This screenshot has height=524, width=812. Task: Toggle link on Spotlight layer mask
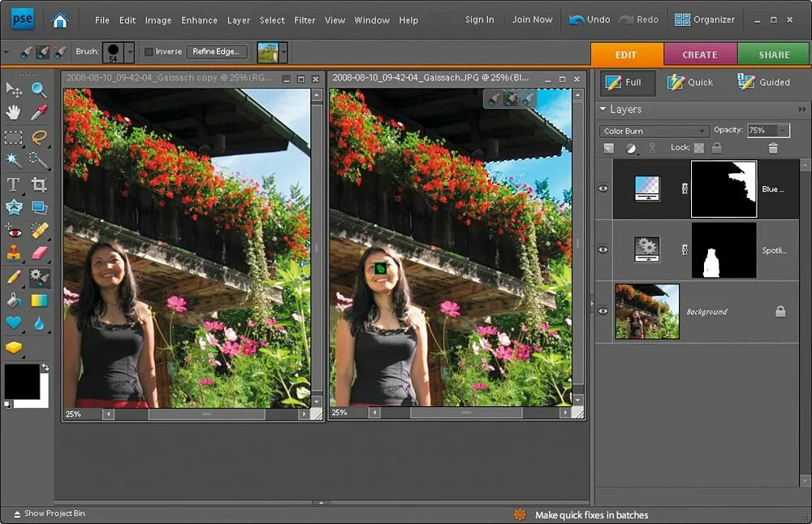point(685,250)
